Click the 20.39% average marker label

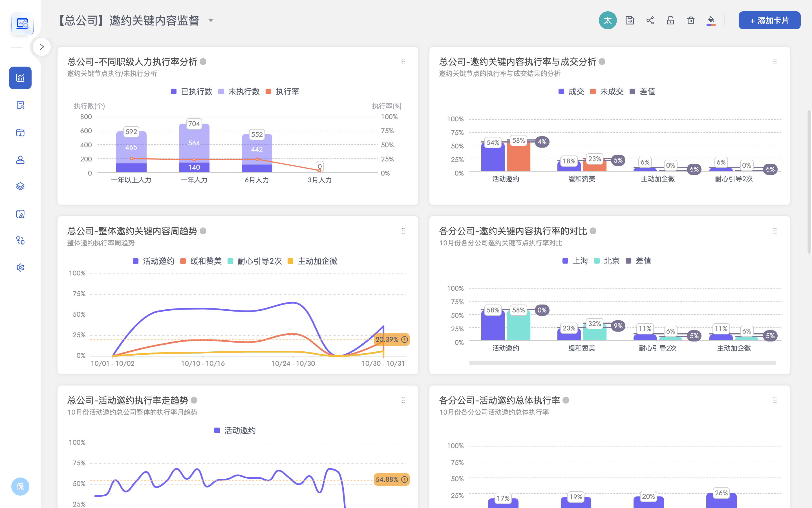coord(392,339)
